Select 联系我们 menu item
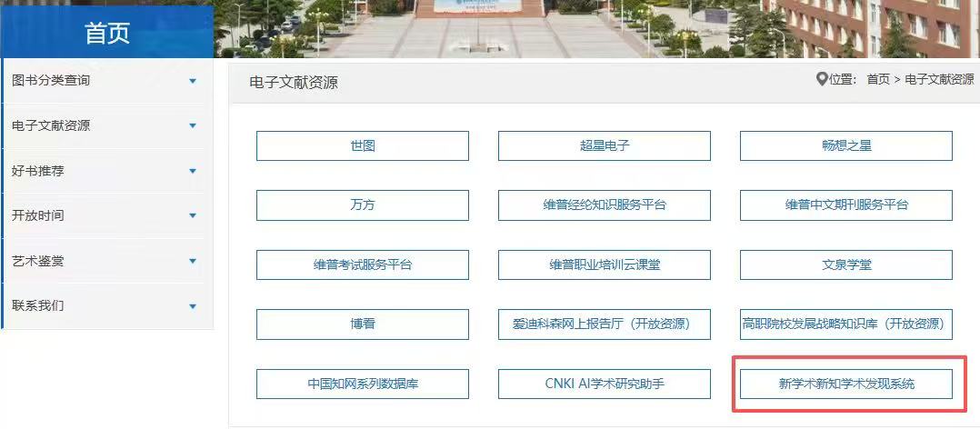980x429 pixels. click(38, 305)
